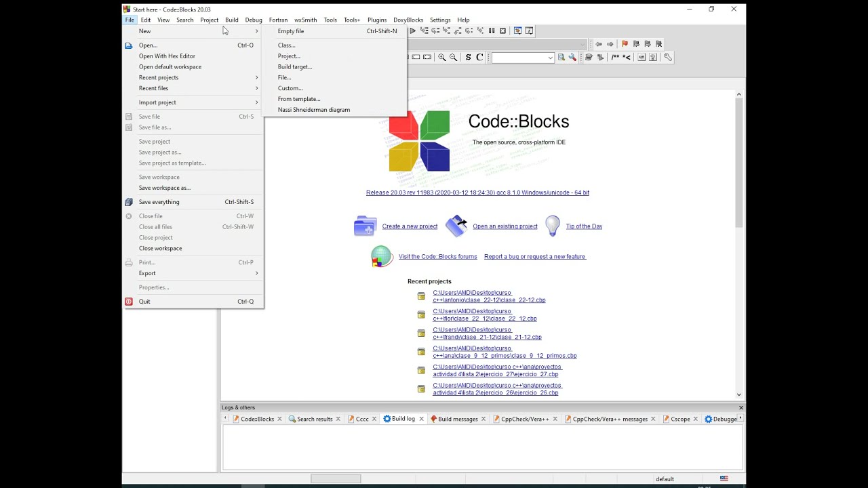Viewport: 868px width, 488px height.
Task: Click the debugger Various info icon
Action: pyautogui.click(x=529, y=30)
